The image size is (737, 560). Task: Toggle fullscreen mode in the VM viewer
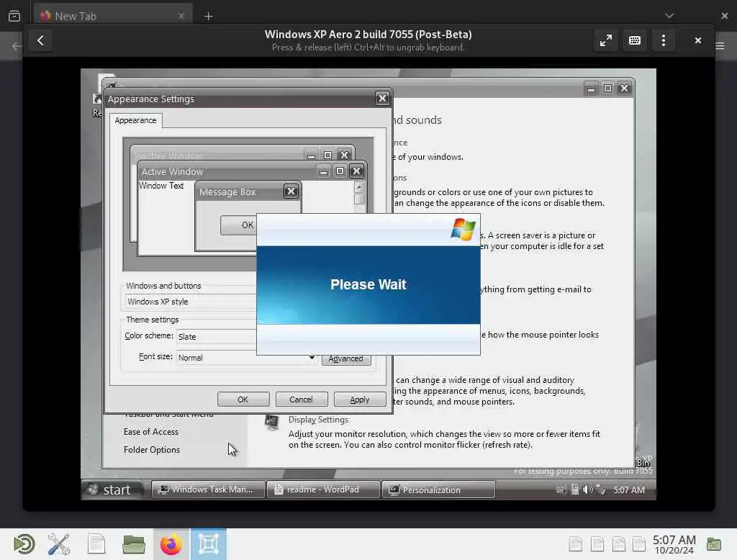click(606, 41)
